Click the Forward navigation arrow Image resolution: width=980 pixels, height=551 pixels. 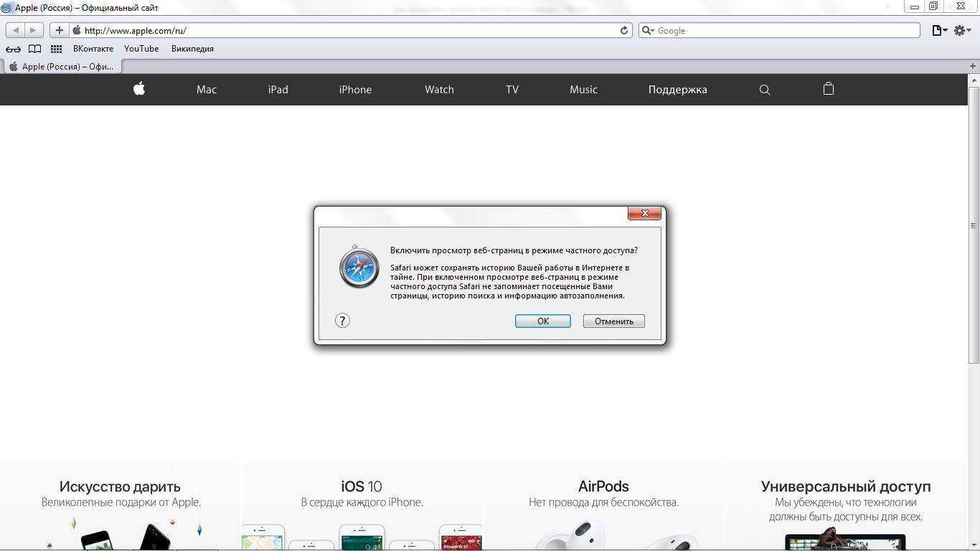(33, 30)
